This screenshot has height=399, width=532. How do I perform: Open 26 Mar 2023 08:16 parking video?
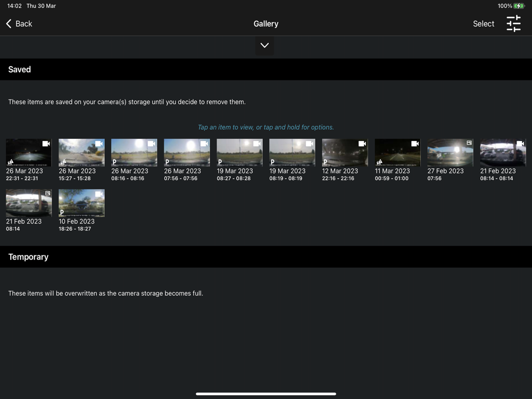pyautogui.click(x=134, y=152)
